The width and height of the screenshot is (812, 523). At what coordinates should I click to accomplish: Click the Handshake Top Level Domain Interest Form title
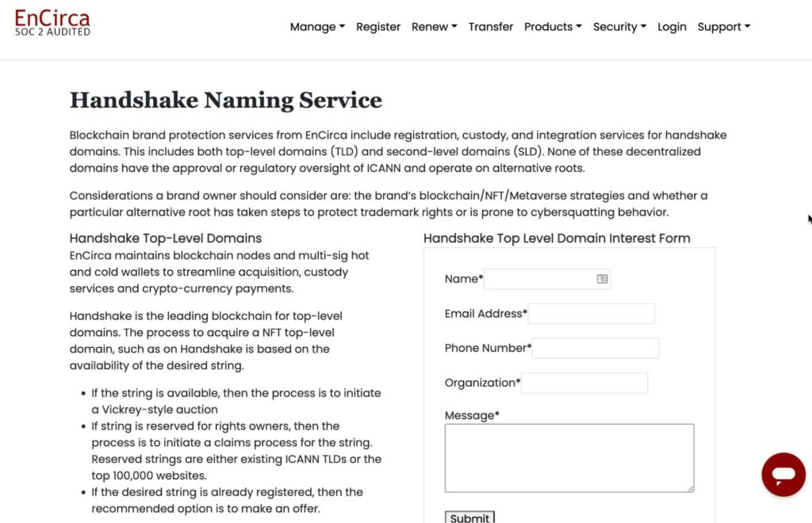[557, 238]
